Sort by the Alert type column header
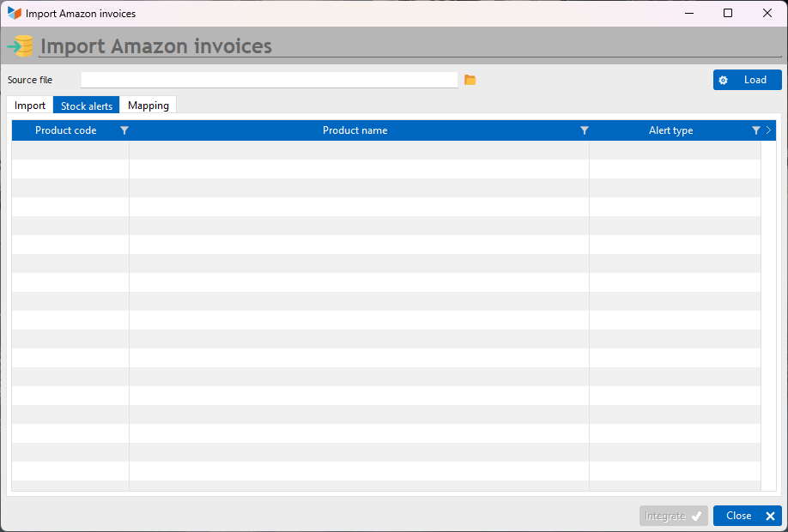This screenshot has width=788, height=532. click(x=671, y=130)
